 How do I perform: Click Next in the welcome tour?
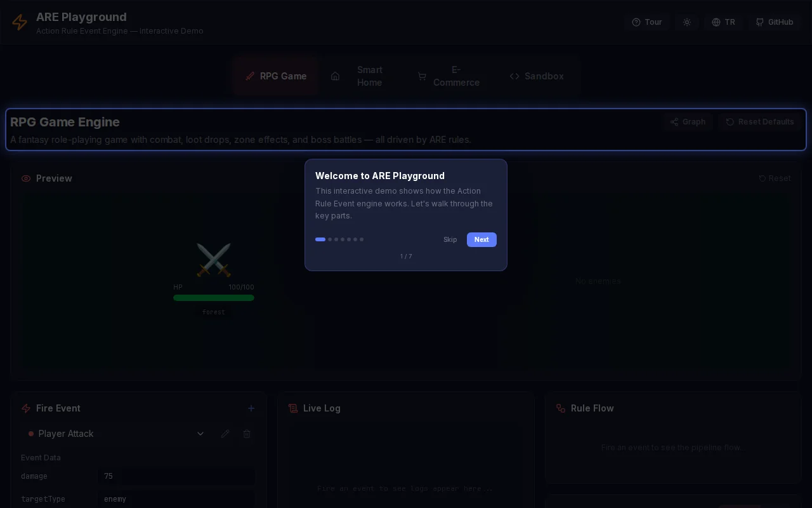tap(481, 239)
